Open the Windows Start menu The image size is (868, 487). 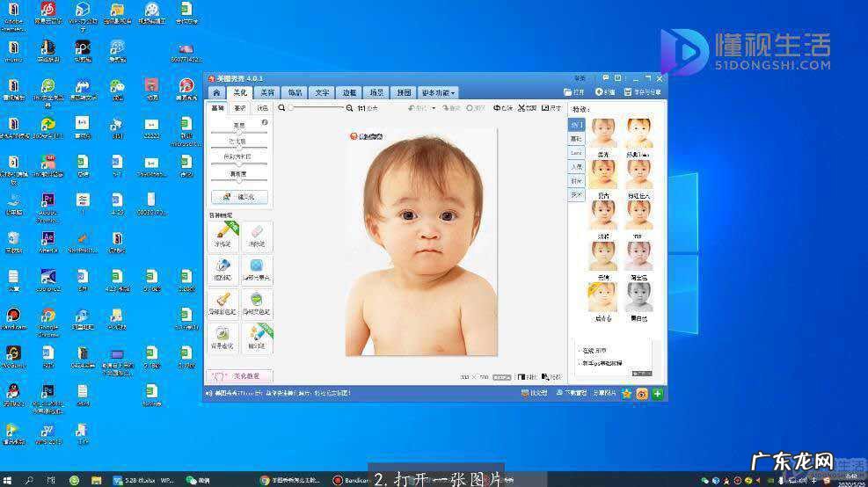point(7,480)
